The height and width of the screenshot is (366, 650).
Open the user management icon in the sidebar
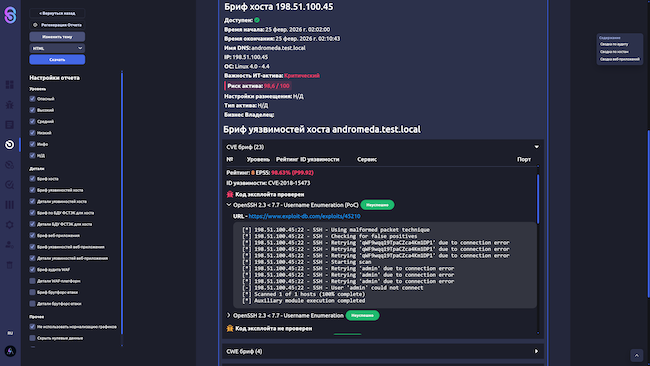click(10, 245)
